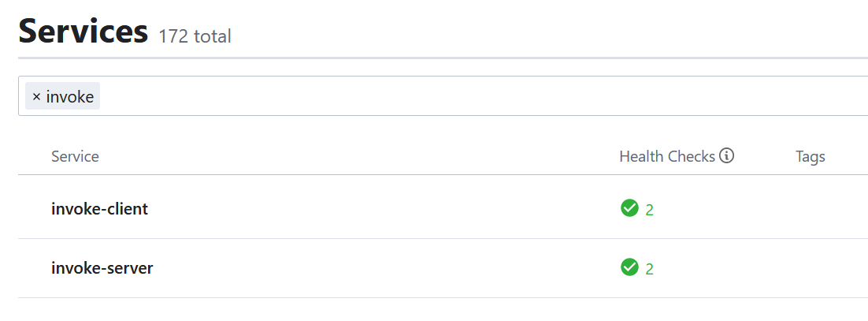The image size is (868, 321).
Task: Click the health check count for invoke-server
Action: [650, 269]
